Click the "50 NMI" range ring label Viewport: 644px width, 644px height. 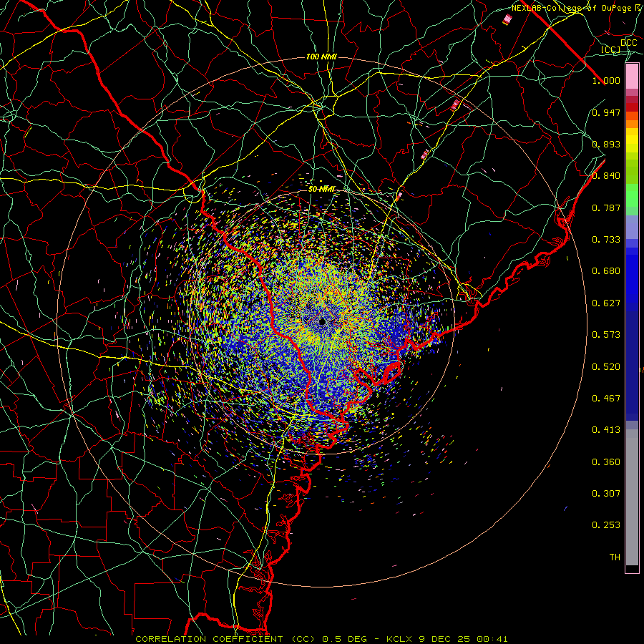[321, 189]
